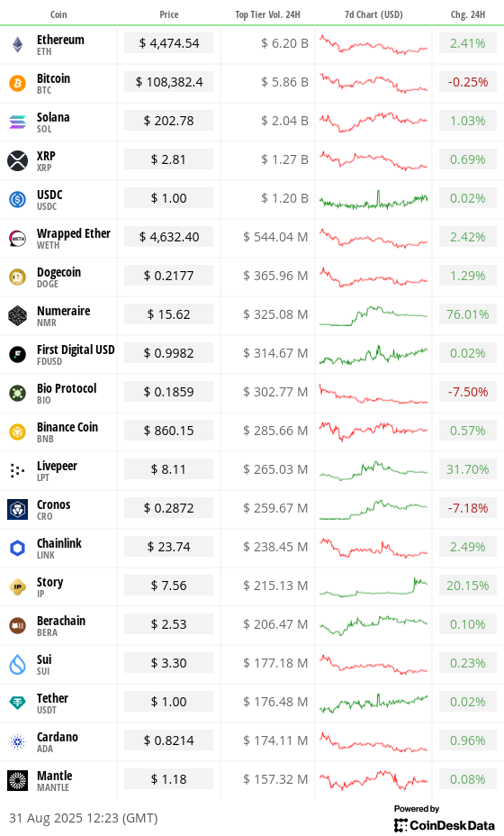
Task: Click the Bio Protocol -7.50% change badge
Action: 468,392
